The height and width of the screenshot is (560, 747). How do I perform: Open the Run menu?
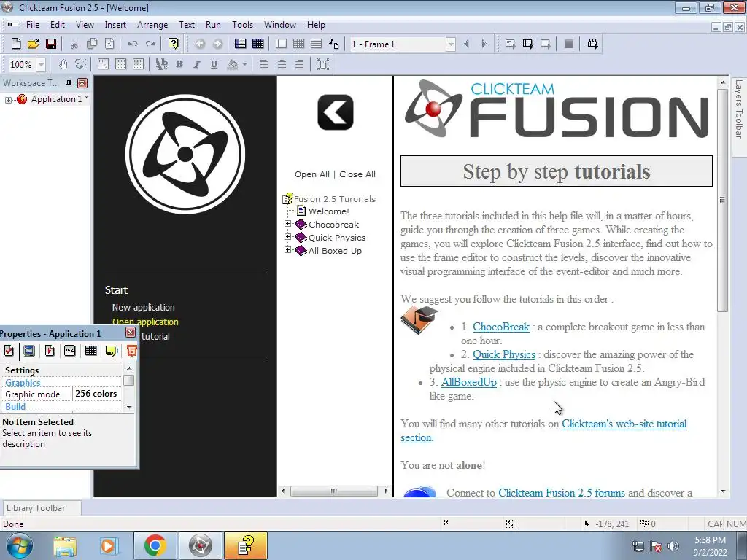click(213, 25)
